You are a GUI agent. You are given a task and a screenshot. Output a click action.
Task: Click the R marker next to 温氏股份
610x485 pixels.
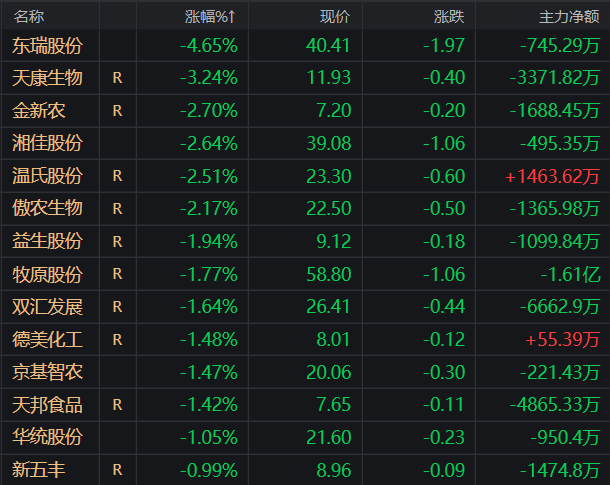[117, 176]
